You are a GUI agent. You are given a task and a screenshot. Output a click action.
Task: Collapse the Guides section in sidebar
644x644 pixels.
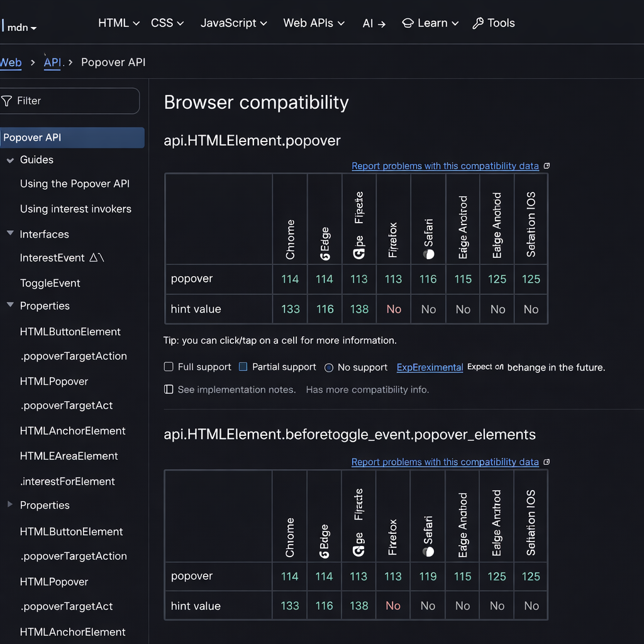10,160
